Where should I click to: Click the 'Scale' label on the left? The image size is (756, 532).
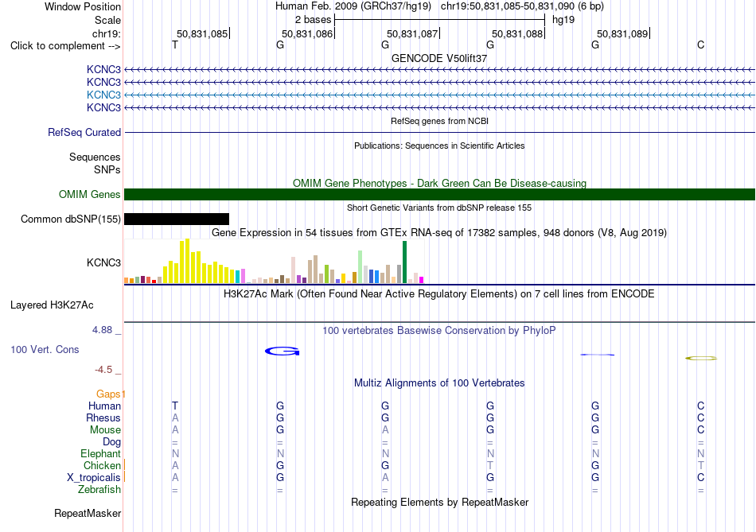107,20
